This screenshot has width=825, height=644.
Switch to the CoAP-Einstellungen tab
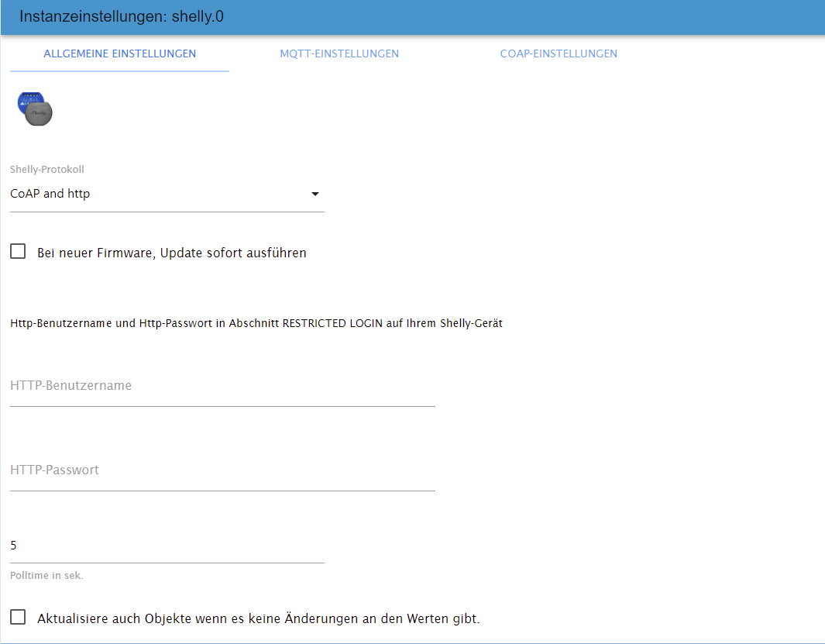point(559,53)
